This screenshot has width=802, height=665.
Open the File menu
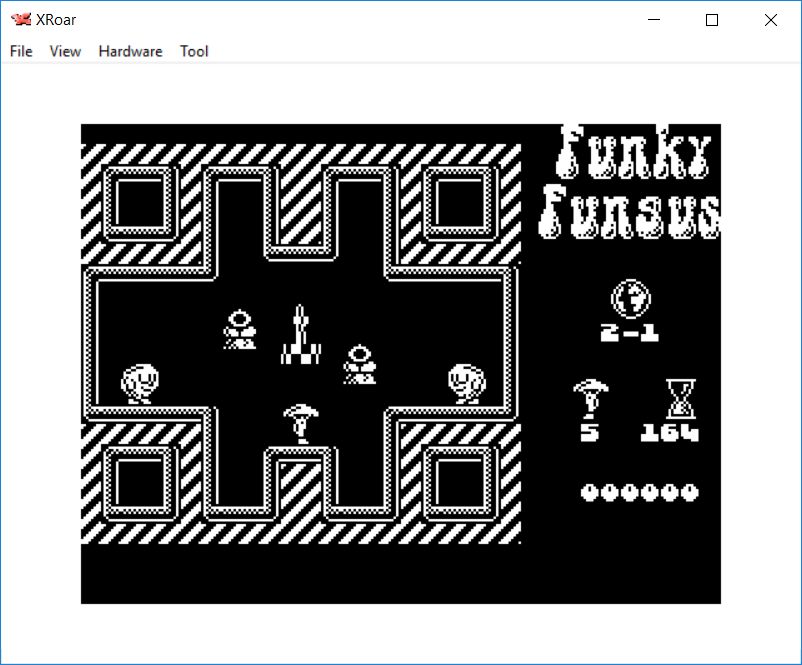pyautogui.click(x=21, y=51)
